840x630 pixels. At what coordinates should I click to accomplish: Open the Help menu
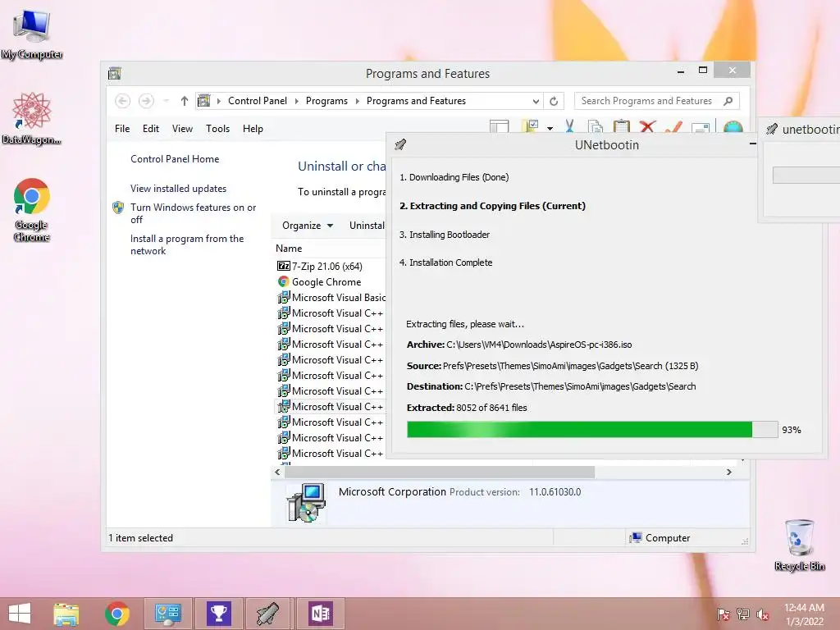[253, 129]
